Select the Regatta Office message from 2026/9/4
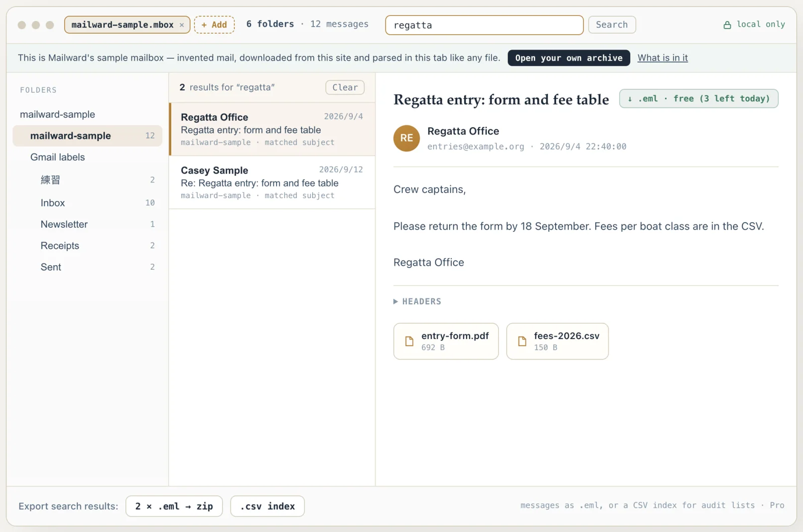The width and height of the screenshot is (803, 532). pyautogui.click(x=272, y=129)
